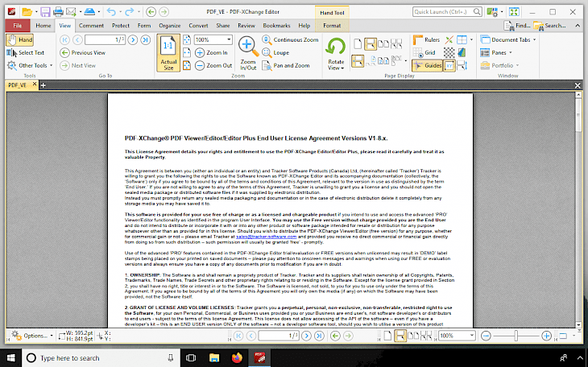The height and width of the screenshot is (367, 588).
Task: Open File Explorer from taskbar
Action: click(214, 358)
